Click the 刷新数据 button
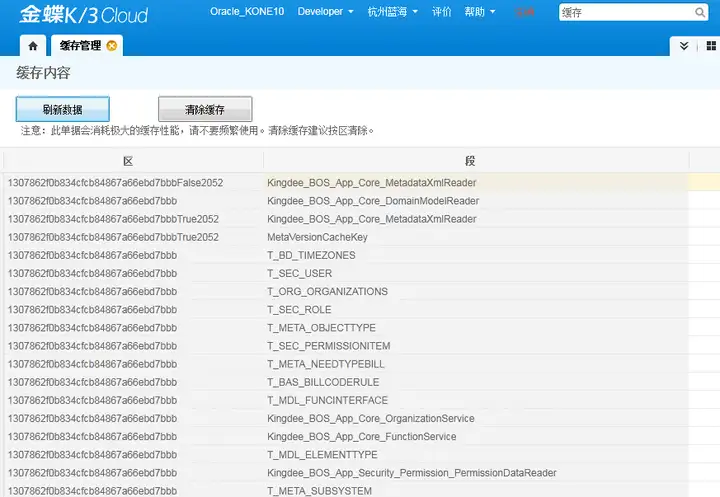Screen dimensions: 720x497 [x=62, y=109]
